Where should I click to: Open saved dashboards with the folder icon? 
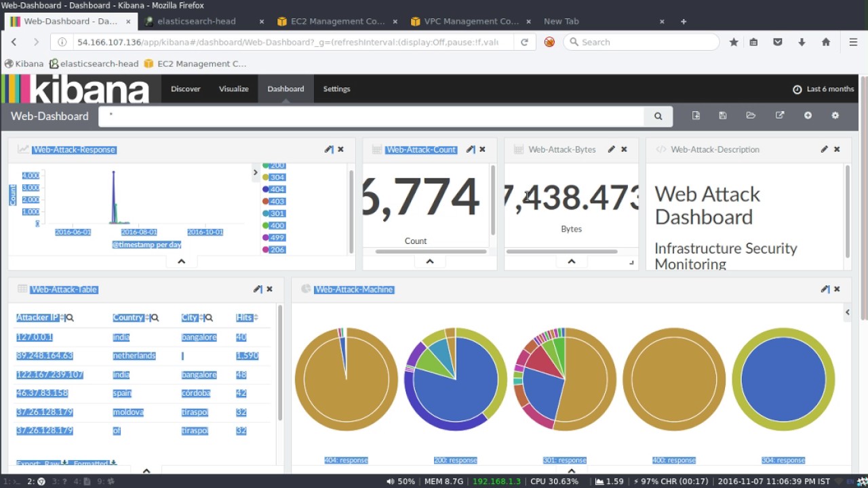(751, 116)
